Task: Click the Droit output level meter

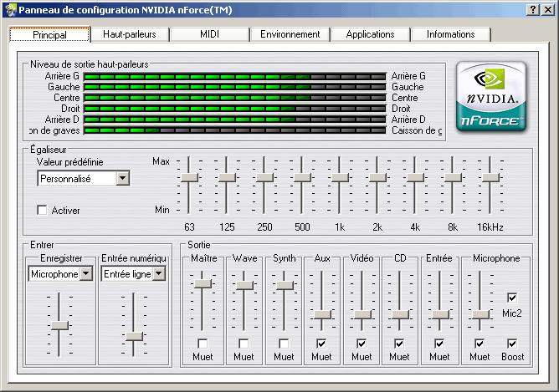Action: tap(235, 109)
